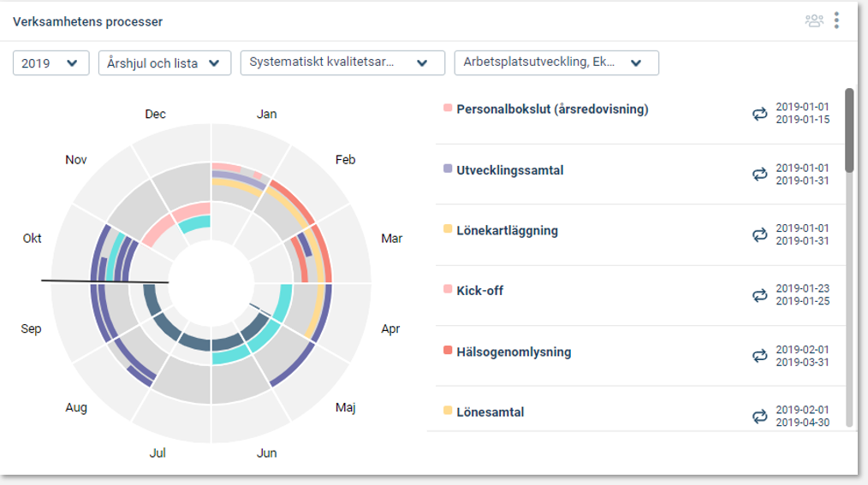Open the Utvecklingssamtal list entry
Viewport: 868px width, 485px height.
510,170
